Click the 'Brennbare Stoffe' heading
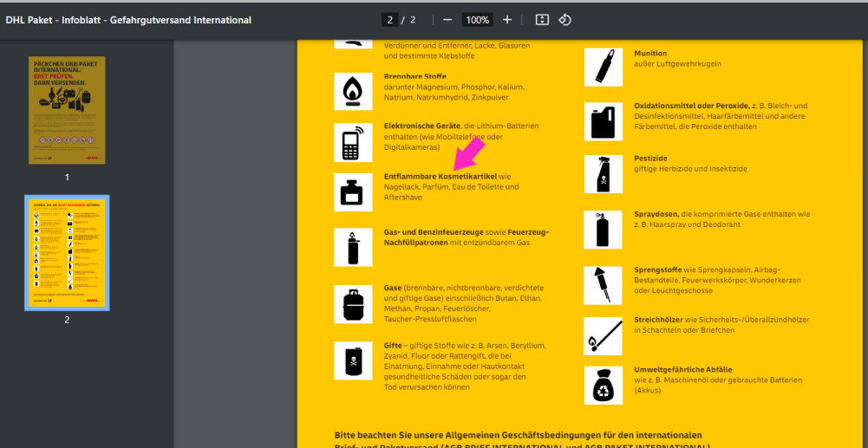The image size is (868, 448). pyautogui.click(x=415, y=76)
